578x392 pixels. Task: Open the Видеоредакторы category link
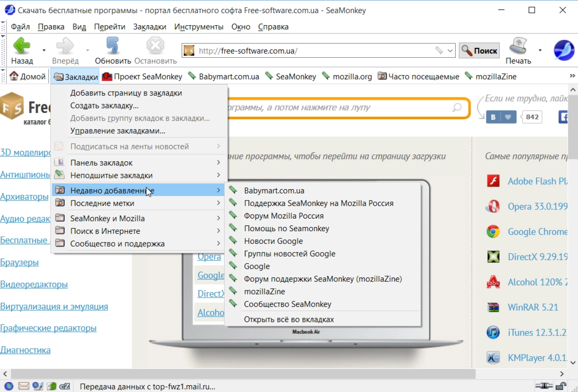point(34,285)
